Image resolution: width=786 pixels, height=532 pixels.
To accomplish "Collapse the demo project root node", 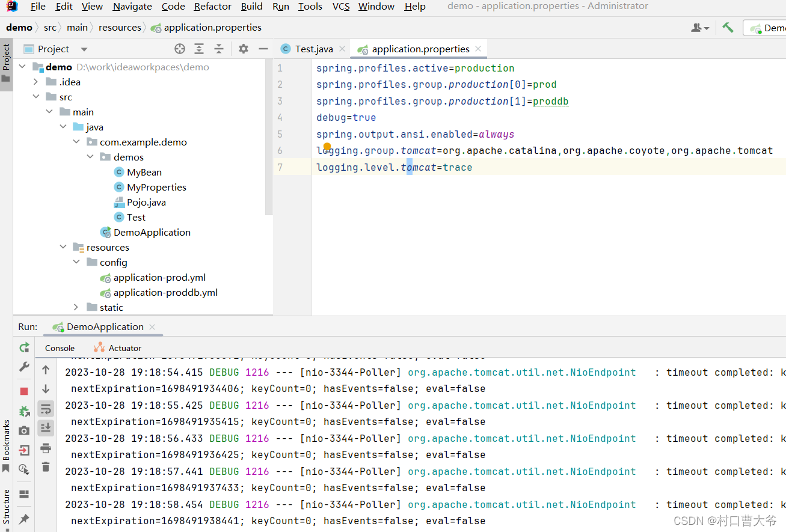I will [23, 67].
